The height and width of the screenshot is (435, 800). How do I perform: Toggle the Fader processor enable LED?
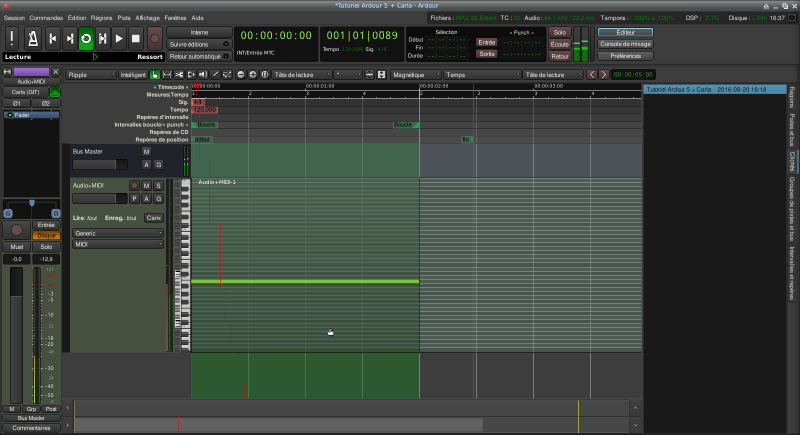(x=10, y=115)
